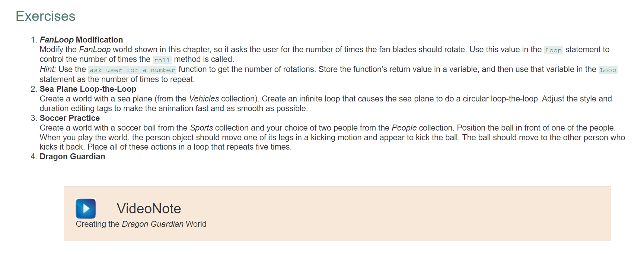Select the Dragon Guardian exercise title
Viewport: 644px width, 254px height.
[72, 156]
